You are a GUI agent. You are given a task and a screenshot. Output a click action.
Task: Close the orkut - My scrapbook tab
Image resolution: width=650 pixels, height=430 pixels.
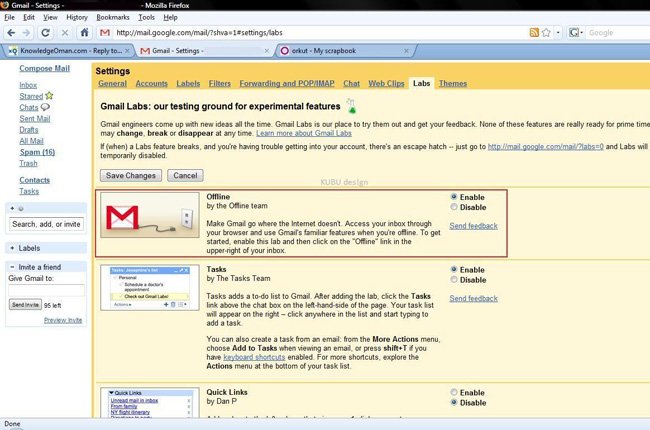pyautogui.click(x=406, y=51)
